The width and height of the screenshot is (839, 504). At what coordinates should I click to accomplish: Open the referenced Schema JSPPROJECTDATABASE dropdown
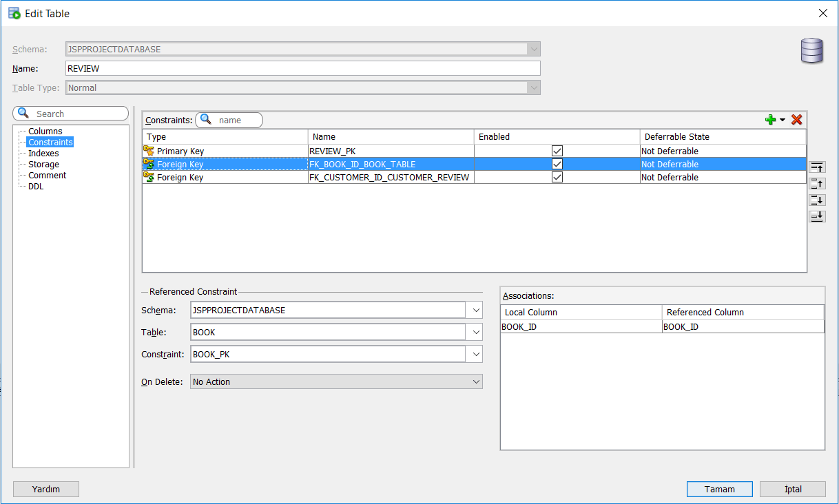point(476,311)
